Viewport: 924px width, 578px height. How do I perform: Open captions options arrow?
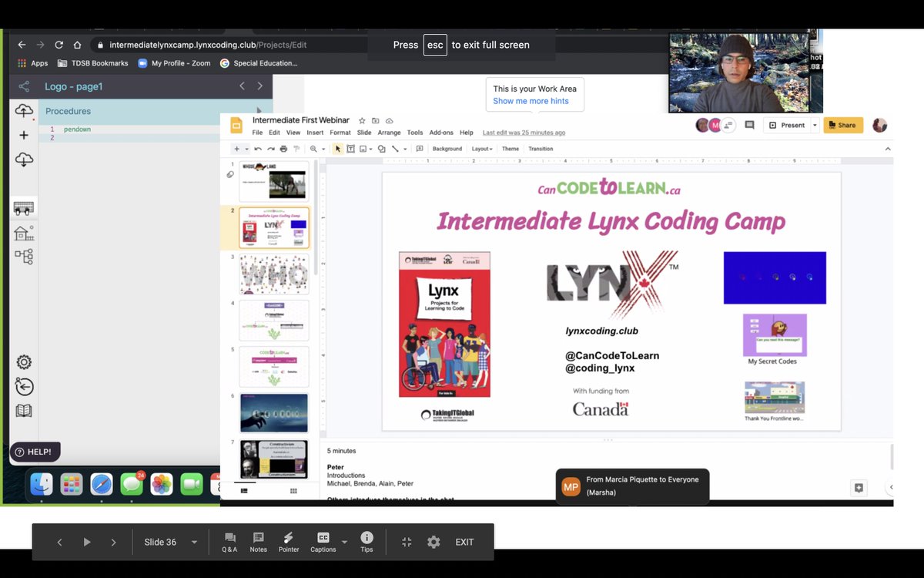coord(344,542)
